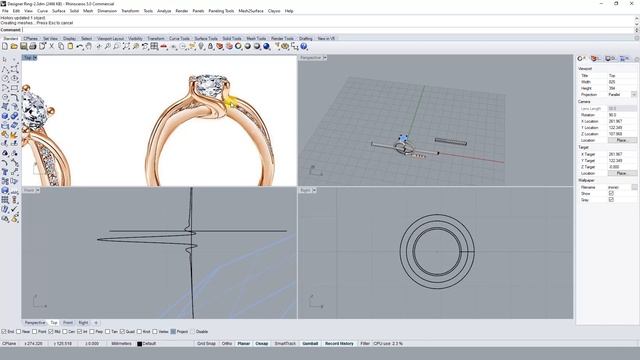Screen dimensions: 640x360
Task: Toggle the Knot osnap checkbox
Action: (139, 332)
